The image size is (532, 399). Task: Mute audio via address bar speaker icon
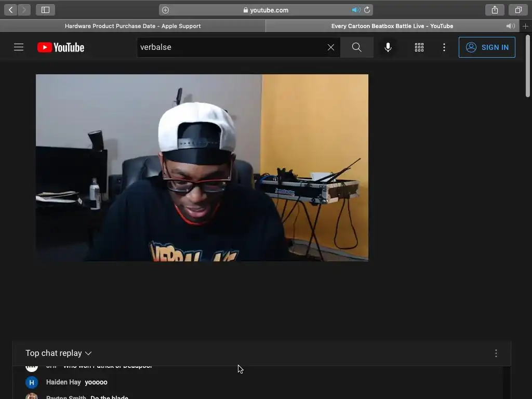(355, 10)
